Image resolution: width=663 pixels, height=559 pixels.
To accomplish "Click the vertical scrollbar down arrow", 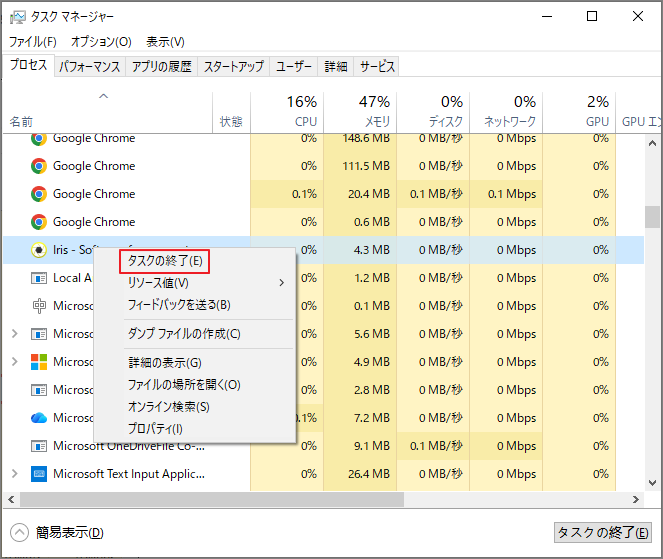I will click(x=652, y=482).
